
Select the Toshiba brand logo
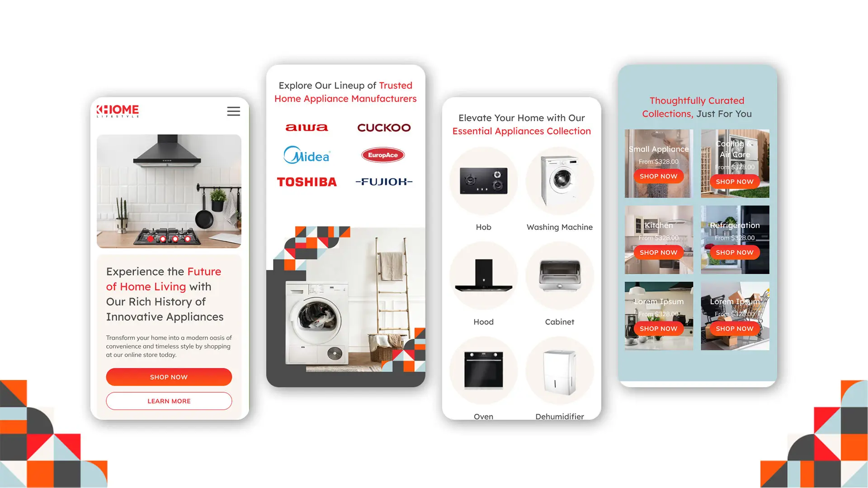tap(307, 181)
